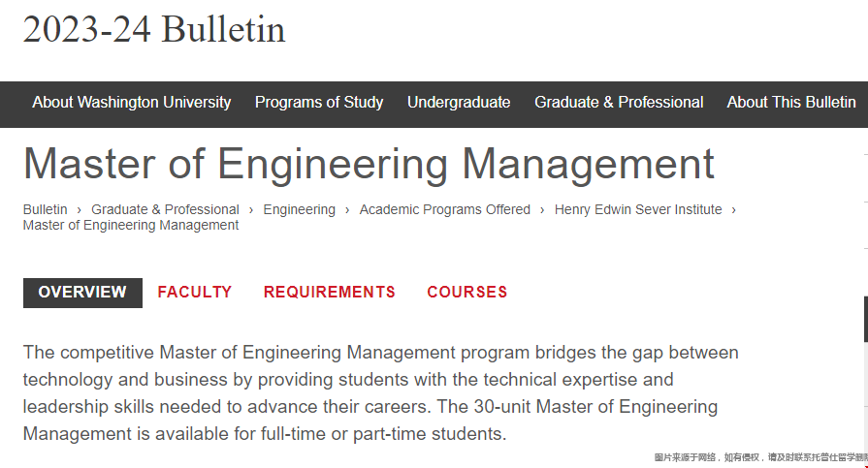
Task: Click the breadcrumb arrow after Bulletin
Action: coord(80,210)
